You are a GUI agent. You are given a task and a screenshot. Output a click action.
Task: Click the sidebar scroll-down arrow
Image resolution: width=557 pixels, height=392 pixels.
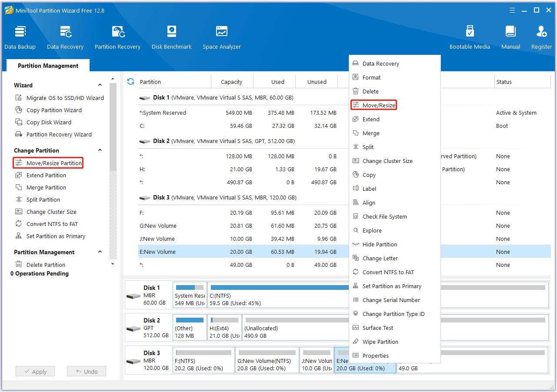(x=113, y=264)
